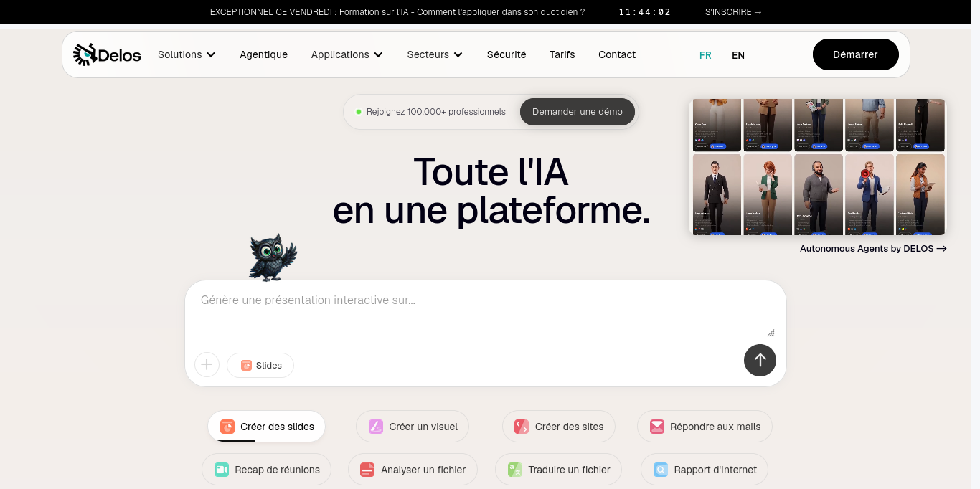The image size is (980, 489).
Task: Select the Rapport d'Internet option
Action: point(705,470)
